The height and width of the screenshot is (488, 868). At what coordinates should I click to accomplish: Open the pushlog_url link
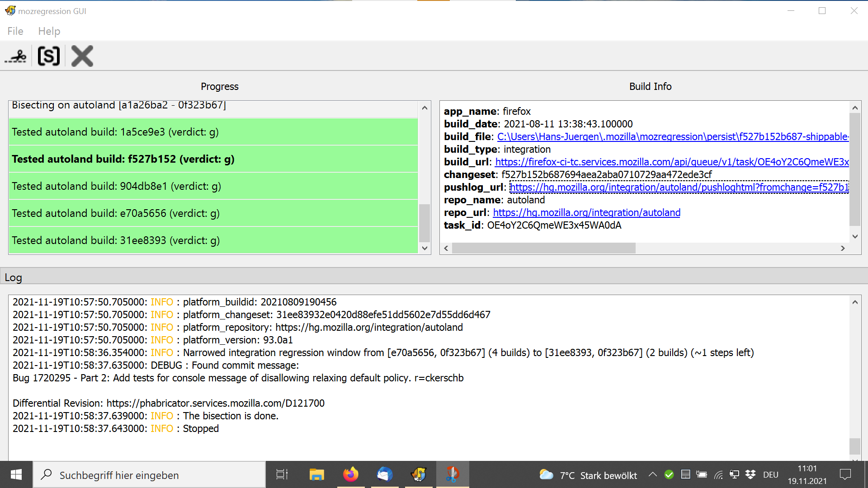pos(679,188)
